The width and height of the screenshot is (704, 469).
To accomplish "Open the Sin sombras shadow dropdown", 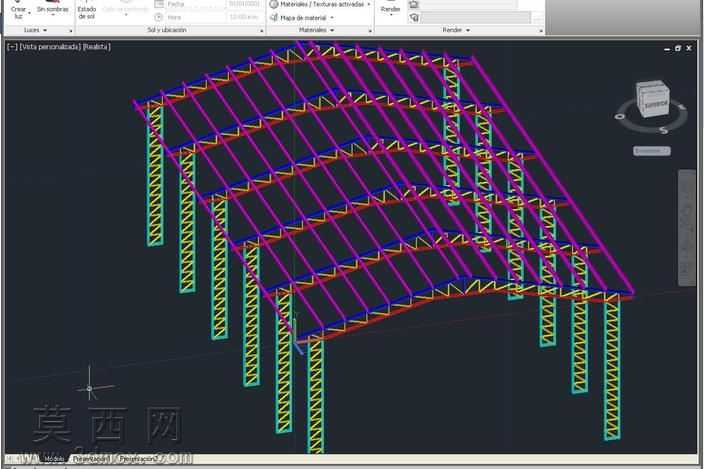I will 53,10.
